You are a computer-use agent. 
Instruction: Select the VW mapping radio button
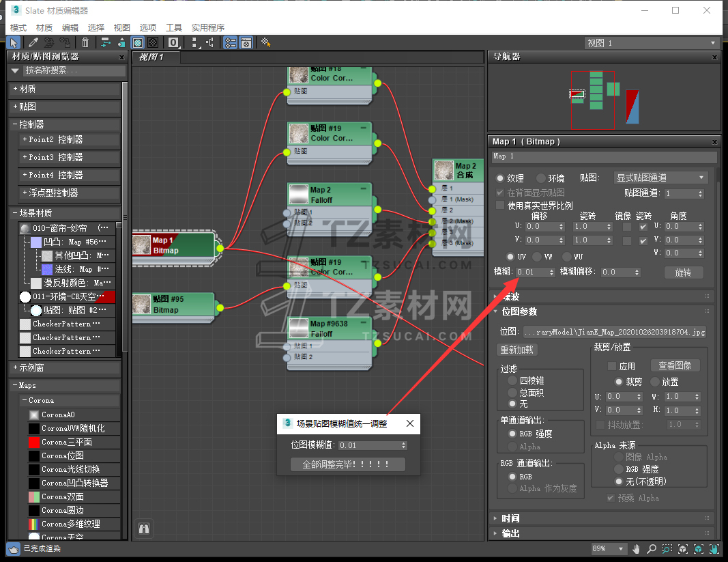point(537,257)
